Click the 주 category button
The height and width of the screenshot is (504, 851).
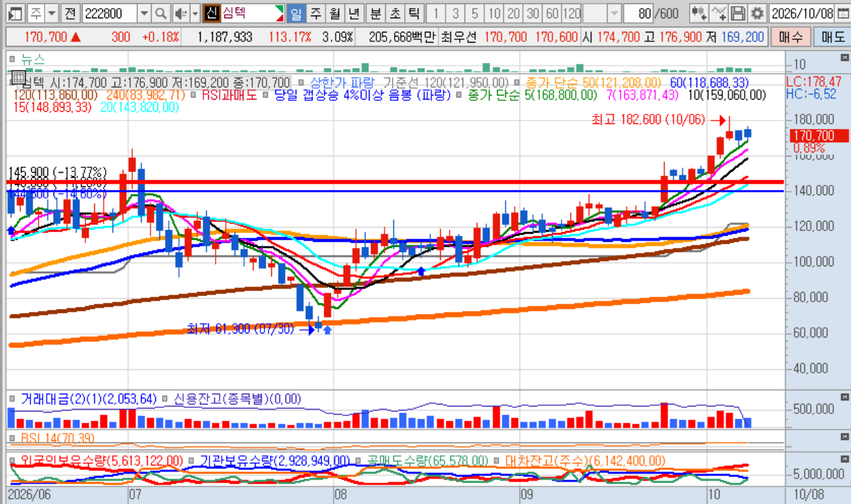[35, 13]
